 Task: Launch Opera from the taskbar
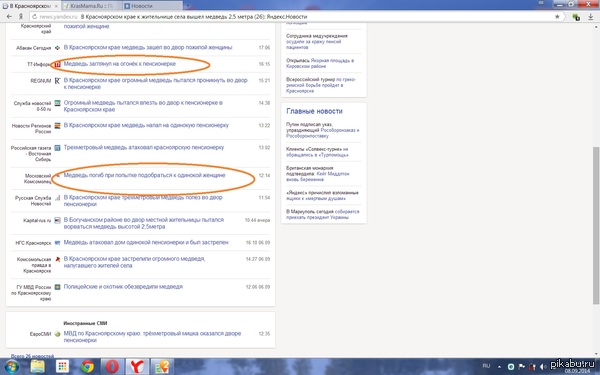coord(112,367)
